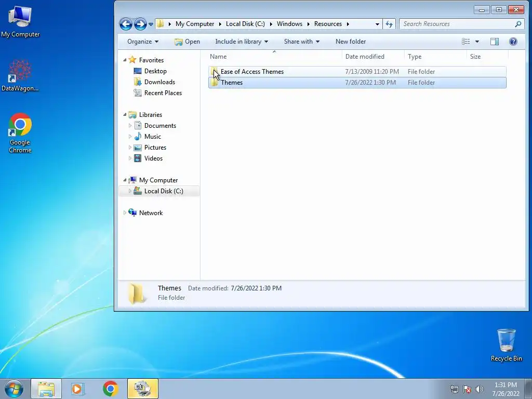This screenshot has height=399, width=532.
Task: Select My Computer in navigation pane
Action: click(158, 180)
